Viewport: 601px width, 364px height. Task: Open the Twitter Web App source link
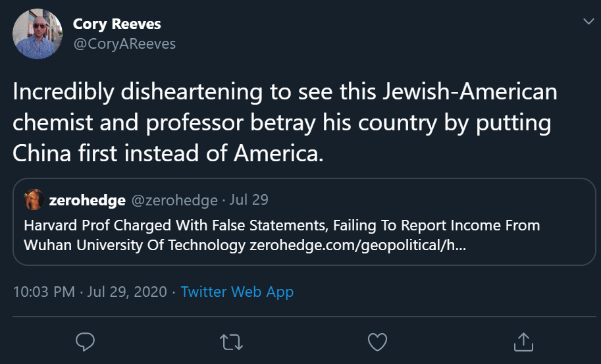pos(237,292)
